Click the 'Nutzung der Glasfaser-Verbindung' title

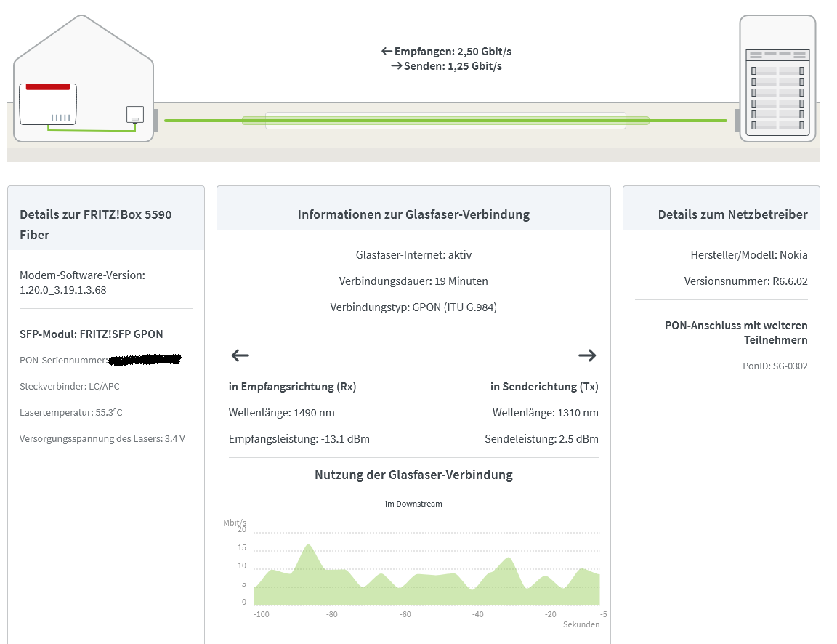(413, 475)
